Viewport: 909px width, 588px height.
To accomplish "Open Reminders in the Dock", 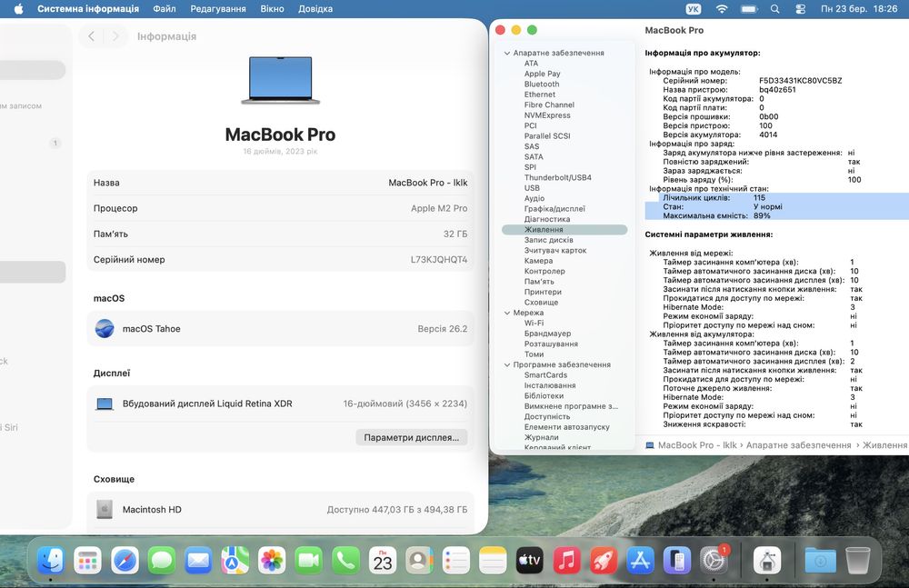I will click(456, 561).
